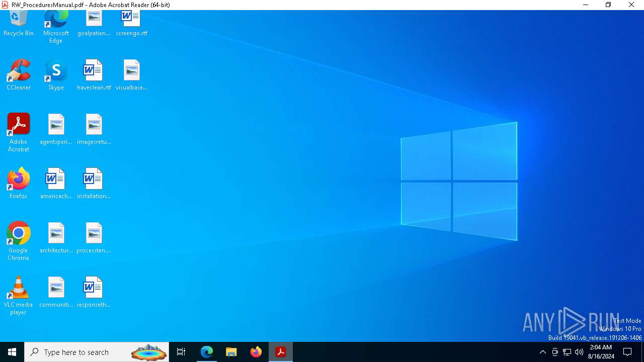Select the agentsperi... image file
Image resolution: width=644 pixels, height=362 pixels.
[x=56, y=129]
